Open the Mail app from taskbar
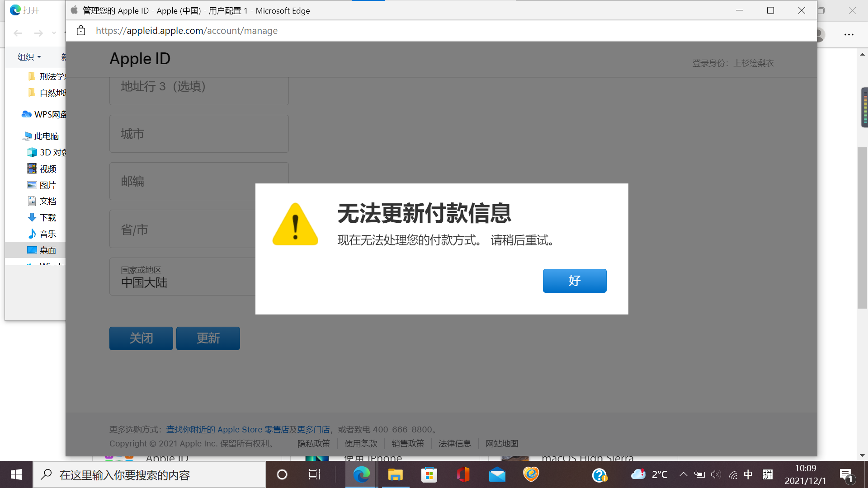Viewport: 868px width, 488px height. 497,474
